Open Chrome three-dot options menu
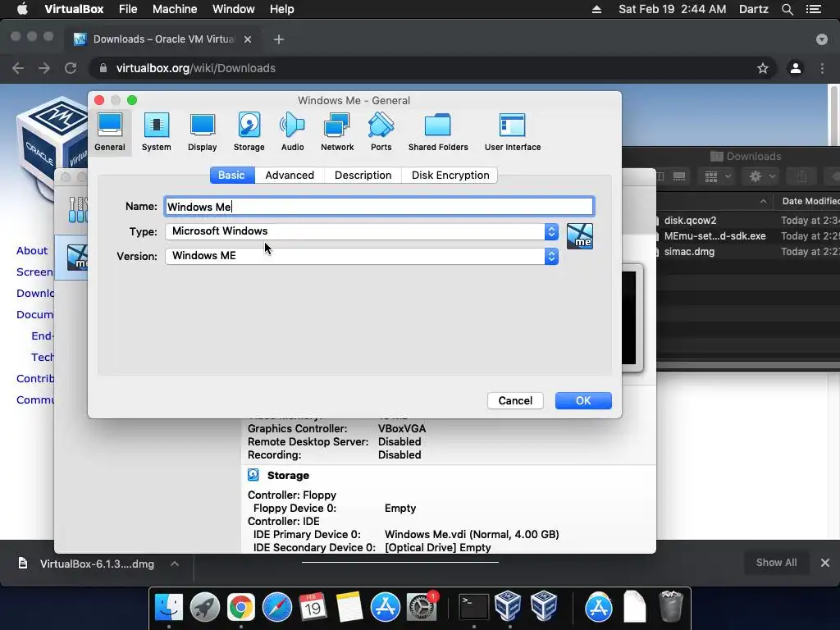 [x=822, y=68]
